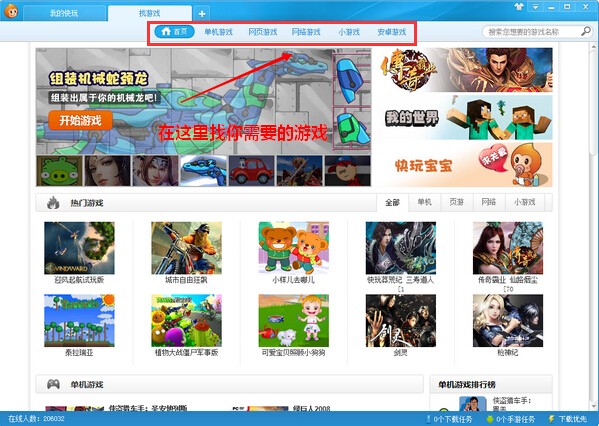599x426 pixels.
Task: Open the 网络游戏 category
Action: tap(306, 32)
